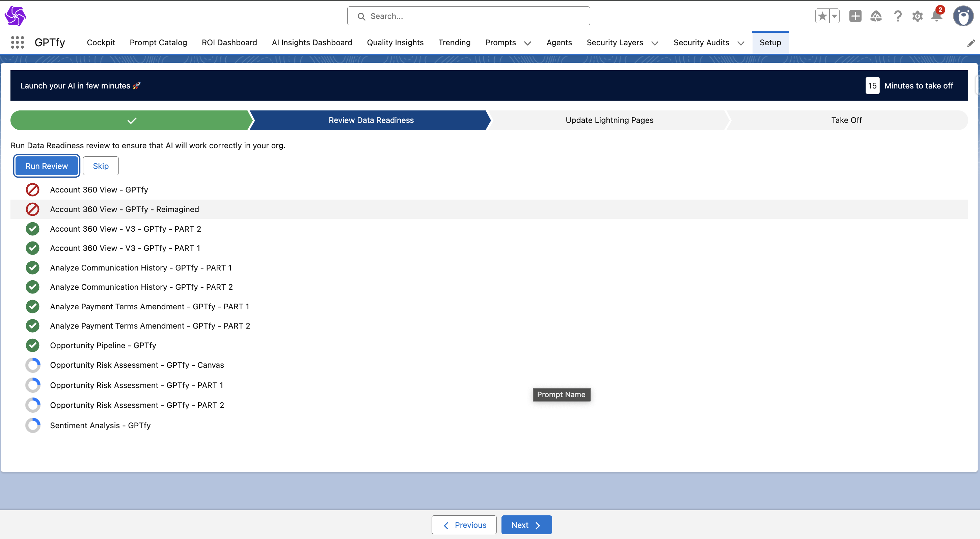This screenshot has height=539, width=980.
Task: Expand the Security Audits menu chevron
Action: 740,43
